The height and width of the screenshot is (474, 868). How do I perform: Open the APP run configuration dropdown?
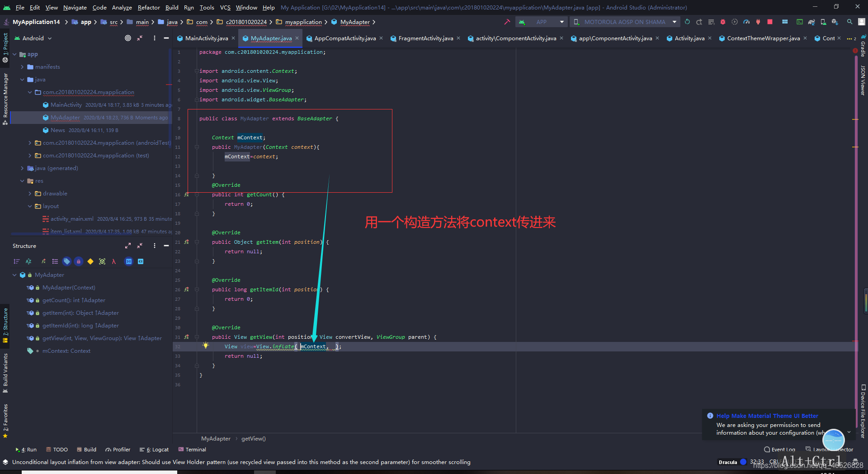pyautogui.click(x=541, y=22)
